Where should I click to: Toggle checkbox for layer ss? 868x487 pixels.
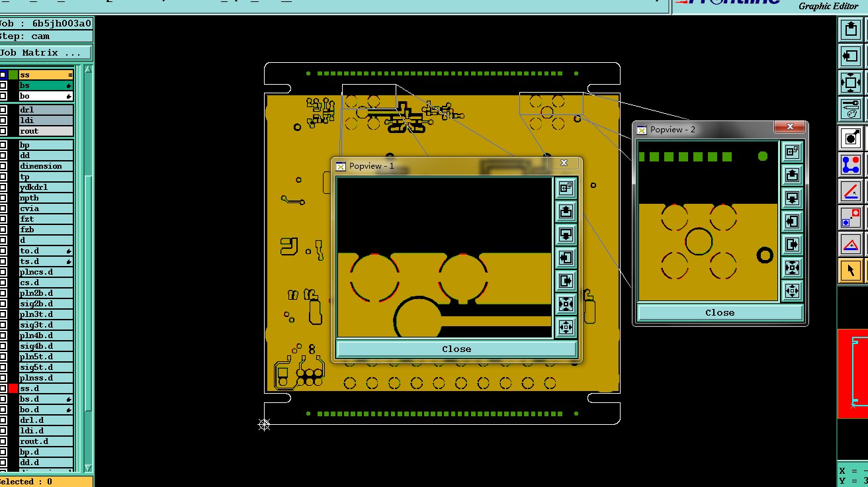point(3,75)
